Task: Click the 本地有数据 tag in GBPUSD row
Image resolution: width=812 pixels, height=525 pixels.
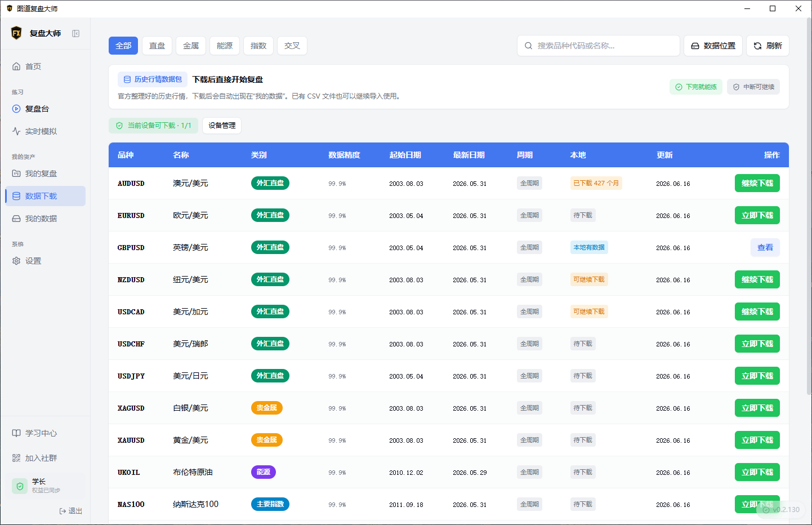Action: click(x=589, y=247)
